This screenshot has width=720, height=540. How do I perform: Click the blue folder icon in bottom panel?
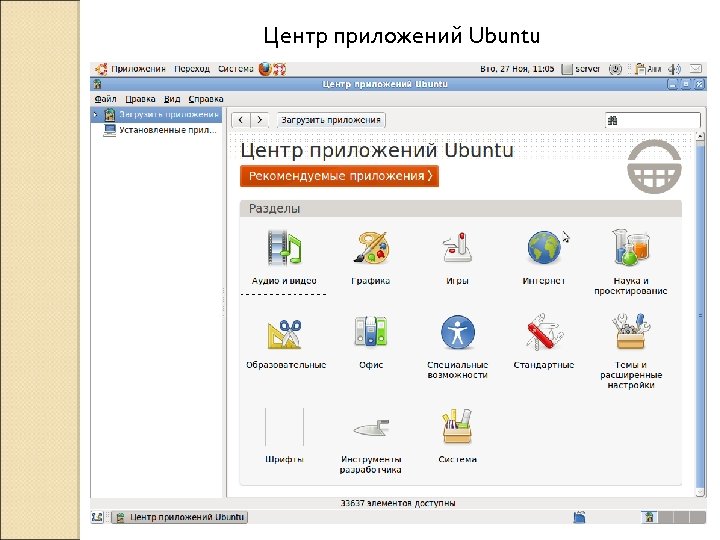[579, 518]
